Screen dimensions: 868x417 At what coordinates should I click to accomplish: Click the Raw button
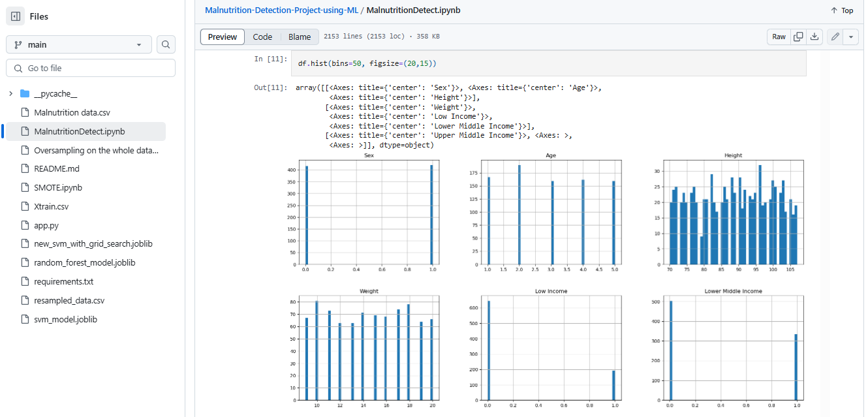779,37
